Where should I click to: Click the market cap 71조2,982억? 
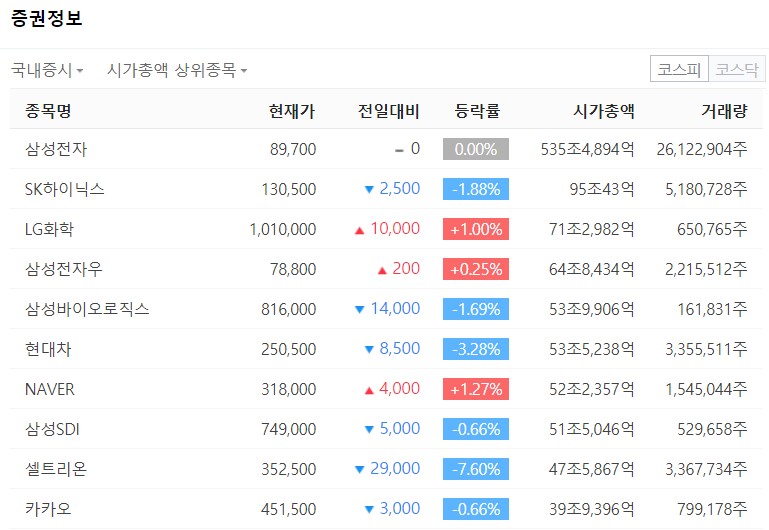point(591,229)
